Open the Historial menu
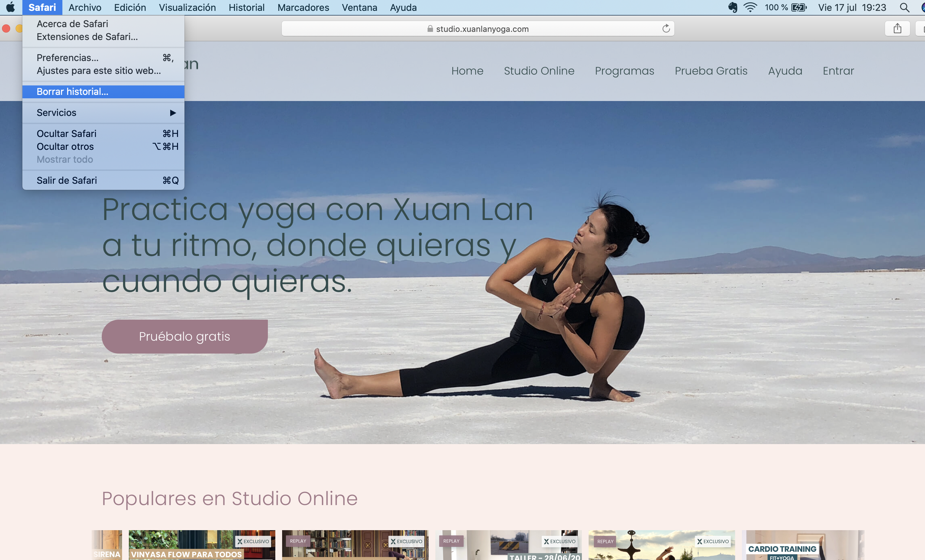Image resolution: width=925 pixels, height=560 pixels. click(246, 7)
